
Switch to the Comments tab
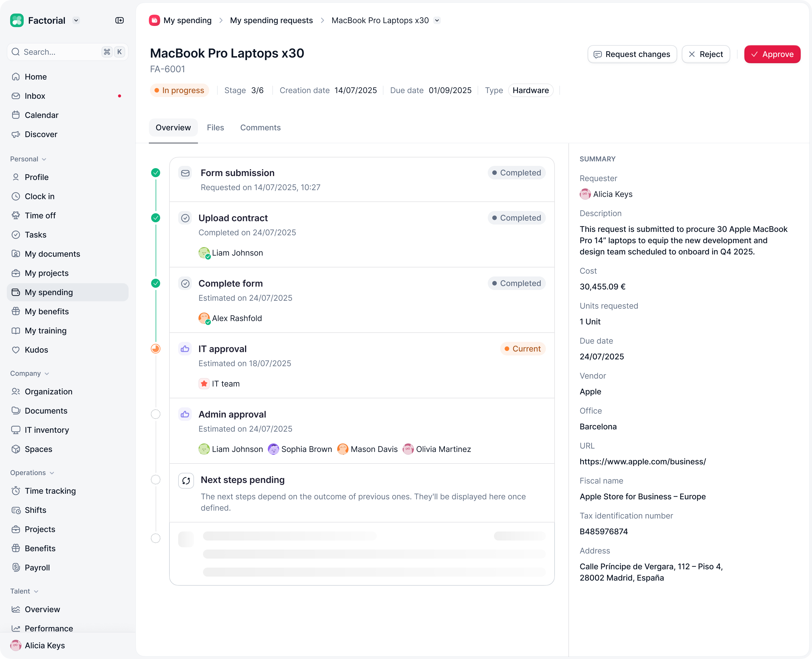[260, 128]
